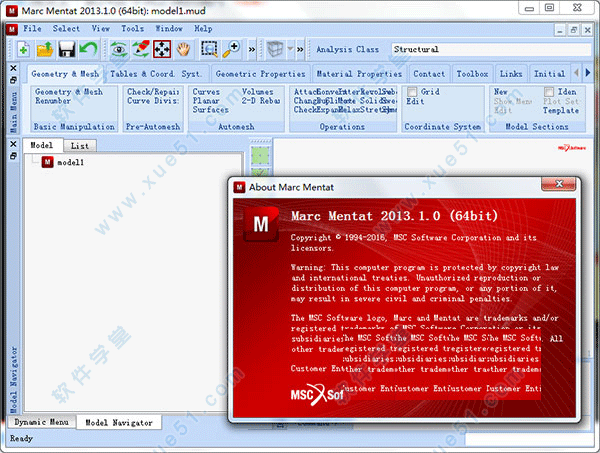
Task: Switch to Geometry & Mesh tab
Action: 65,74
